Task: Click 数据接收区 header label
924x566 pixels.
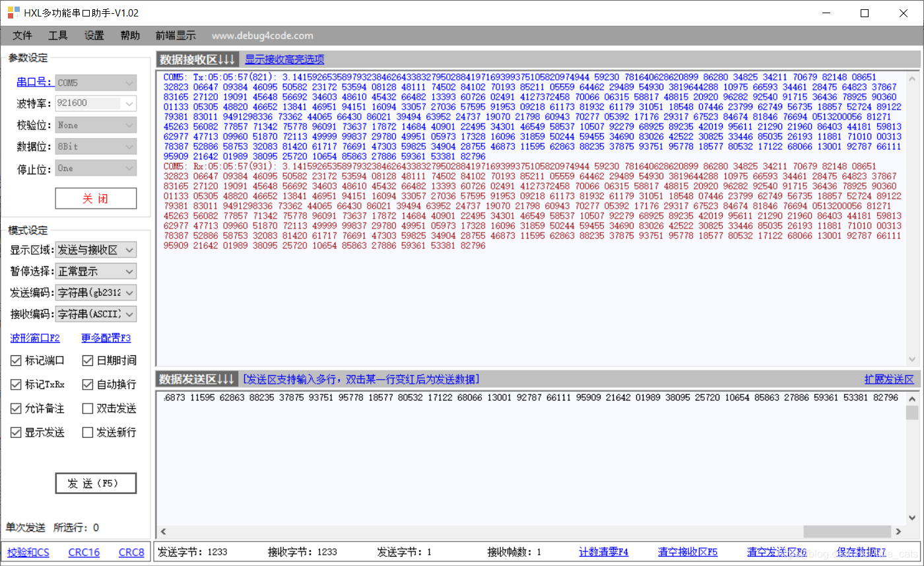Action: pos(197,59)
